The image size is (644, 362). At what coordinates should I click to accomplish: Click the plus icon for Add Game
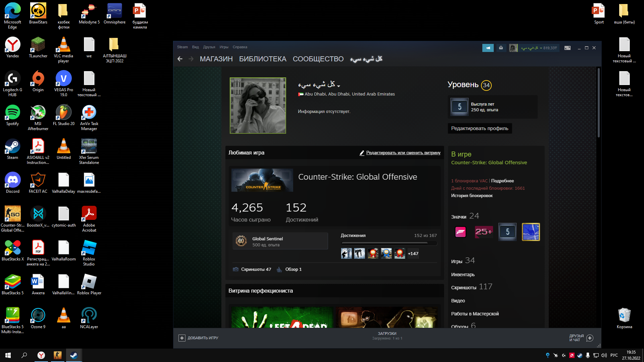tap(182, 338)
